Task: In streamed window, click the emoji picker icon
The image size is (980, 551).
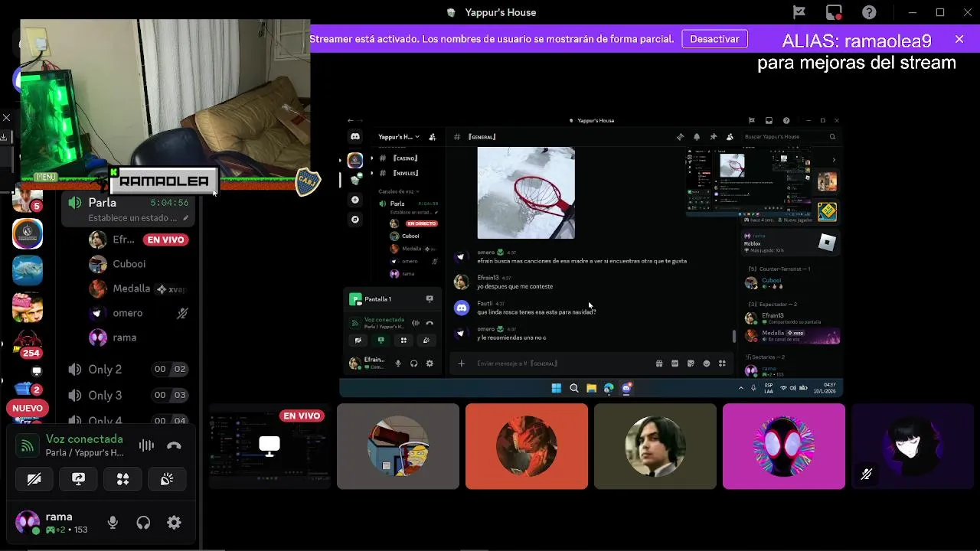Action: 706,364
